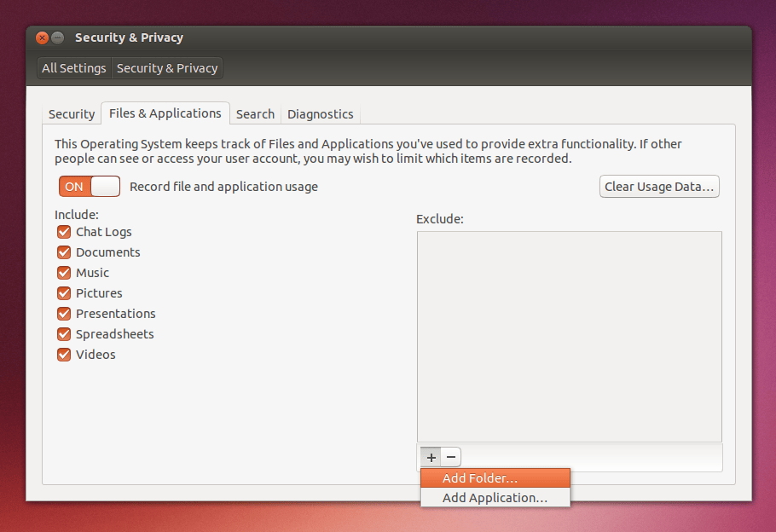776x532 pixels.
Task: Minimize the window using title bar button
Action: click(x=58, y=38)
